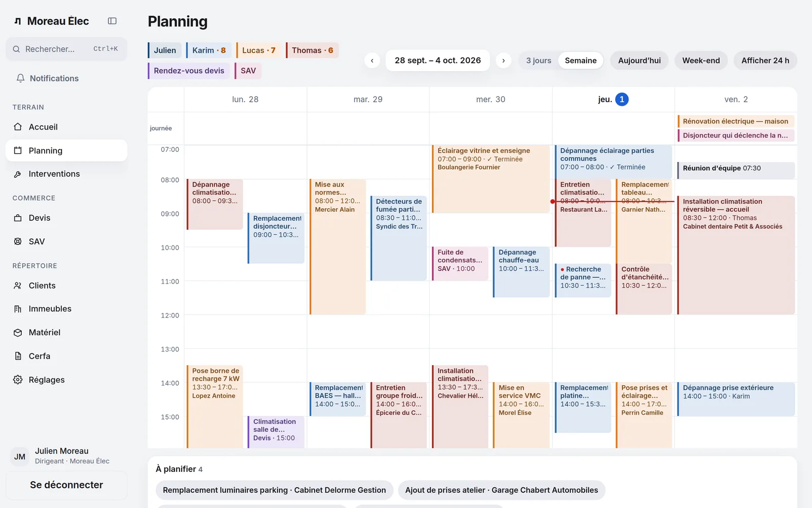Open Notifications bell icon
Image resolution: width=812 pixels, height=508 pixels.
(20, 78)
